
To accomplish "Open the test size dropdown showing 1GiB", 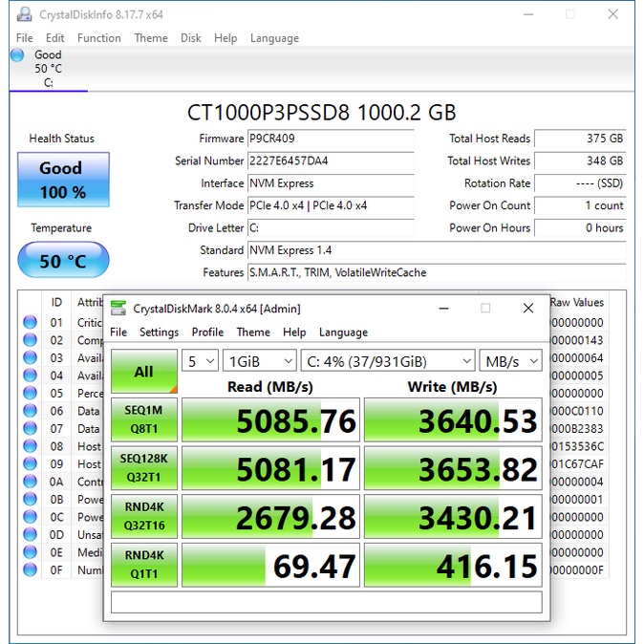I will click(260, 361).
